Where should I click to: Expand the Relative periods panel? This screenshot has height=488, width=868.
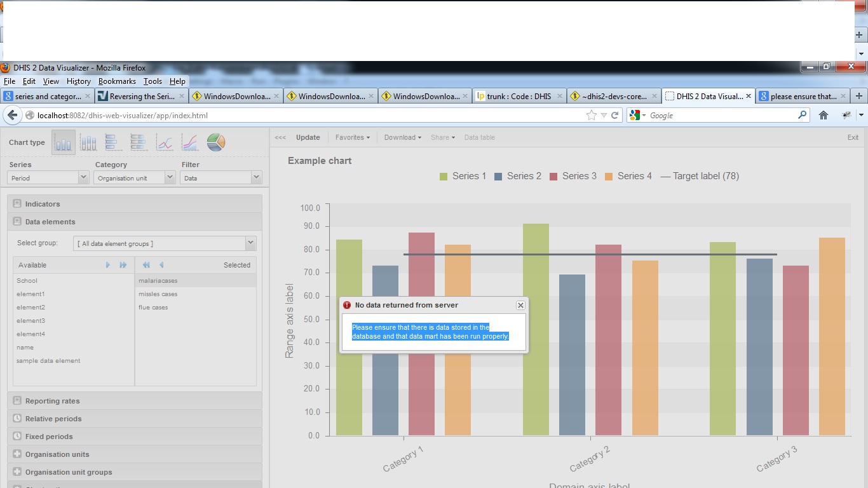point(53,419)
